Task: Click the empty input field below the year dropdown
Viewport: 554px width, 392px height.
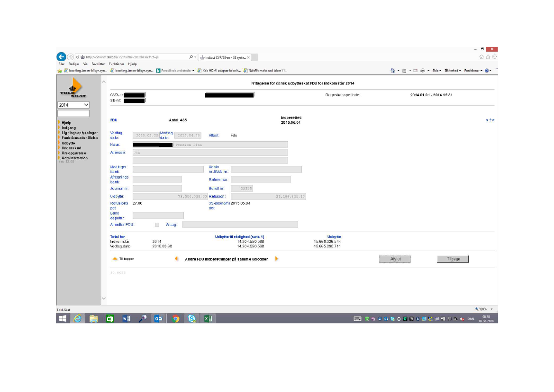Action: click(x=73, y=113)
